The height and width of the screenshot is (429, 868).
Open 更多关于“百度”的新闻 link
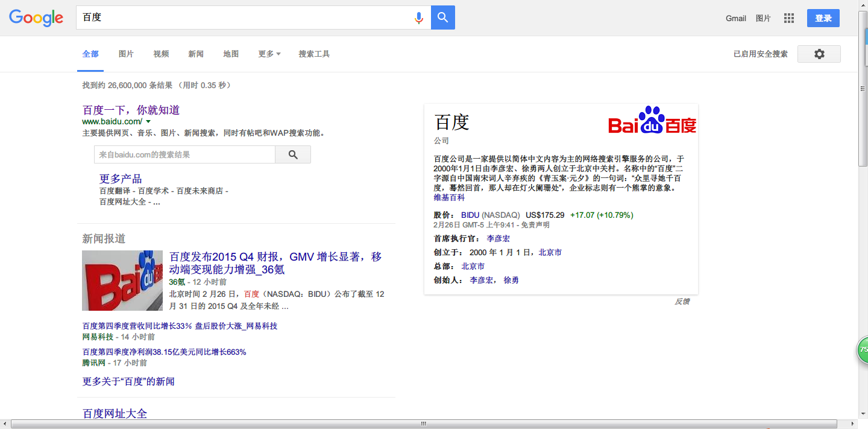click(128, 381)
